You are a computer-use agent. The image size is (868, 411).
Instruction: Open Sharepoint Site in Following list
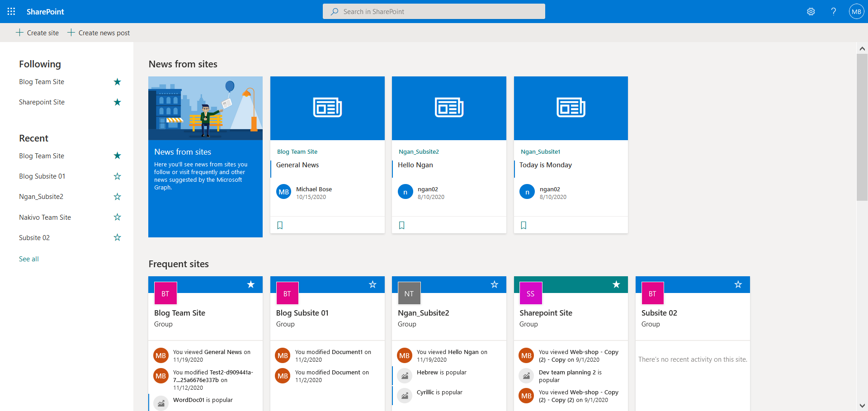pyautogui.click(x=42, y=102)
